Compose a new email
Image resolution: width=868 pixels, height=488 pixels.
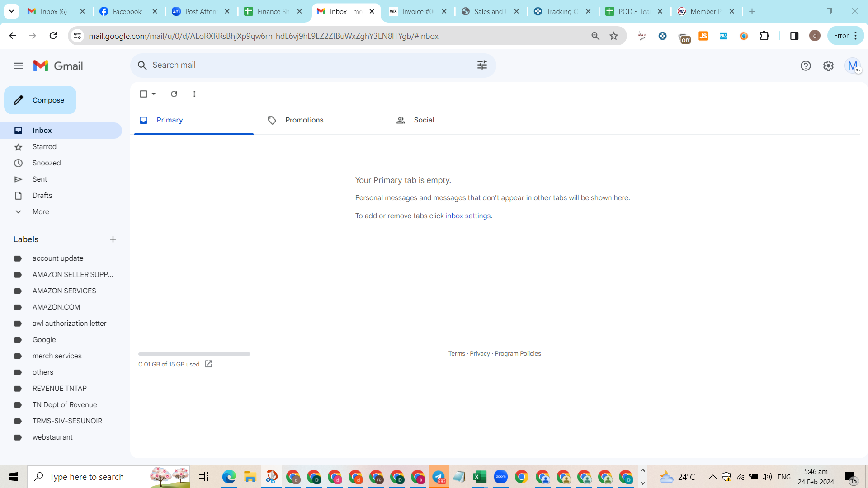40,100
